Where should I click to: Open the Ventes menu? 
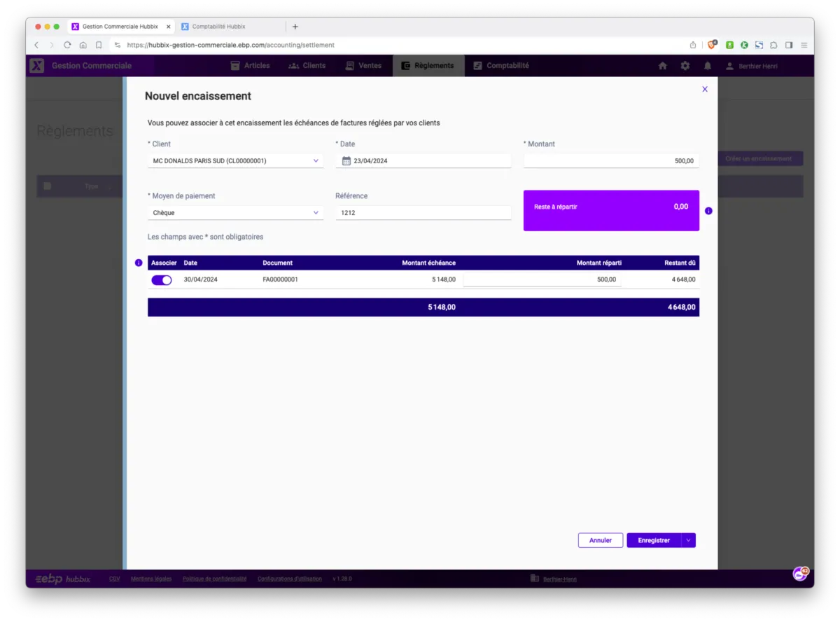click(363, 66)
